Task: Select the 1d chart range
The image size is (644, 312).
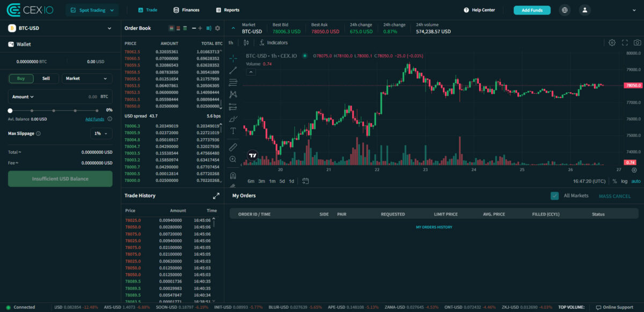Action: [291, 181]
